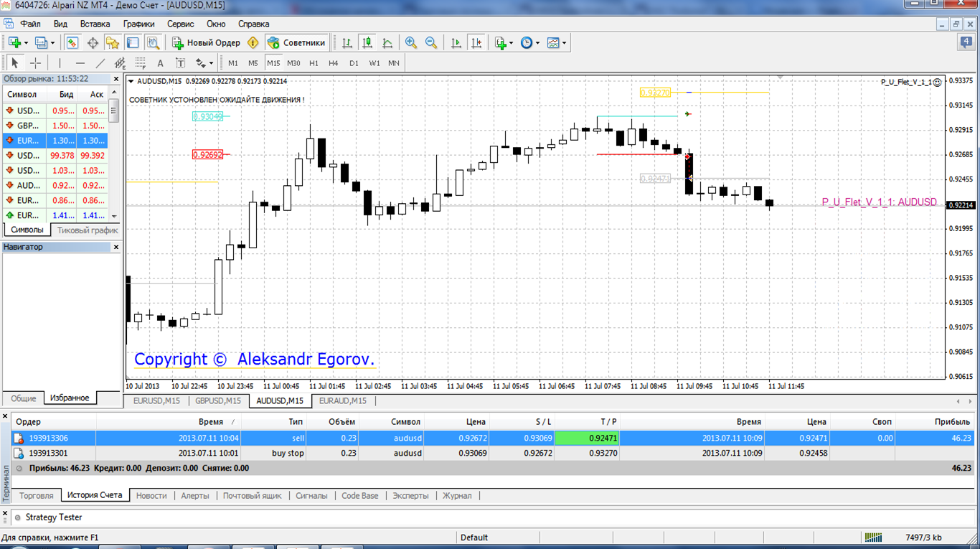The image size is (980, 549).
Task: Open the Новости terminal tab
Action: tap(151, 495)
